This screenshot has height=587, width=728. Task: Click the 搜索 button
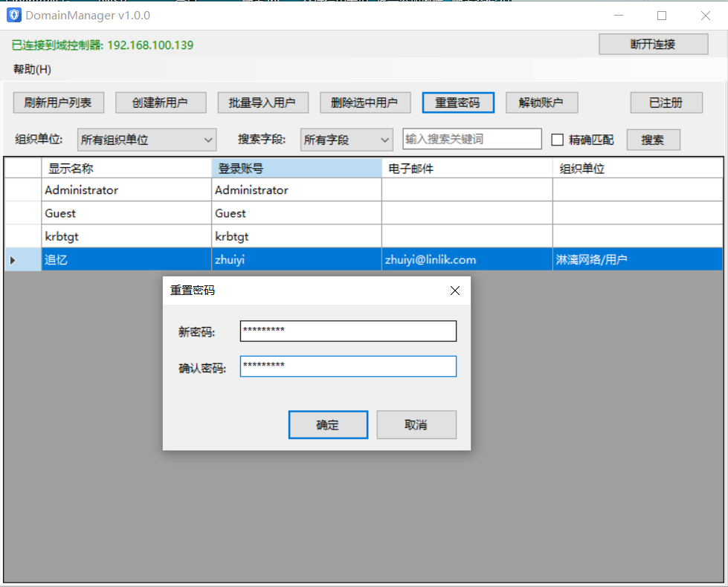point(653,140)
